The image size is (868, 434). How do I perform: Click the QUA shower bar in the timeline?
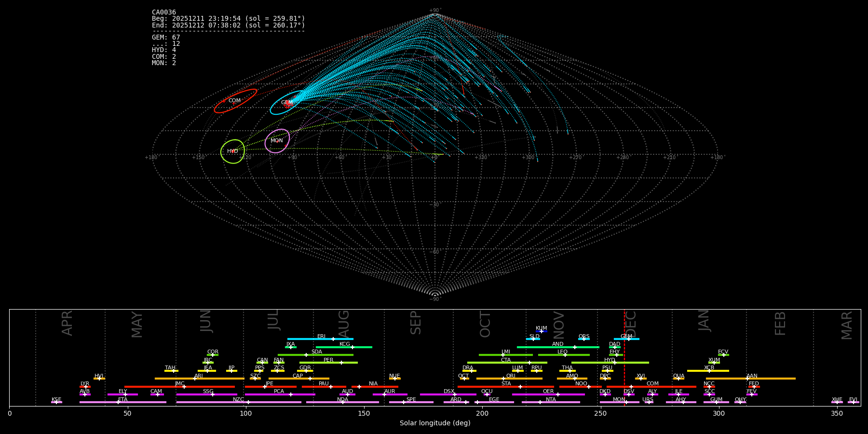pyautogui.click(x=678, y=379)
